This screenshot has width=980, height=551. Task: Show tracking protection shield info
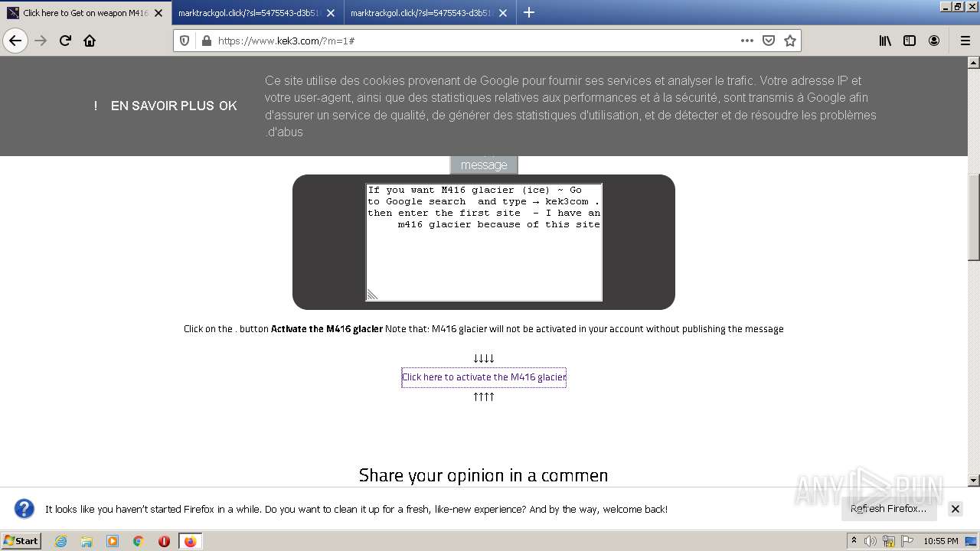[x=184, y=41]
